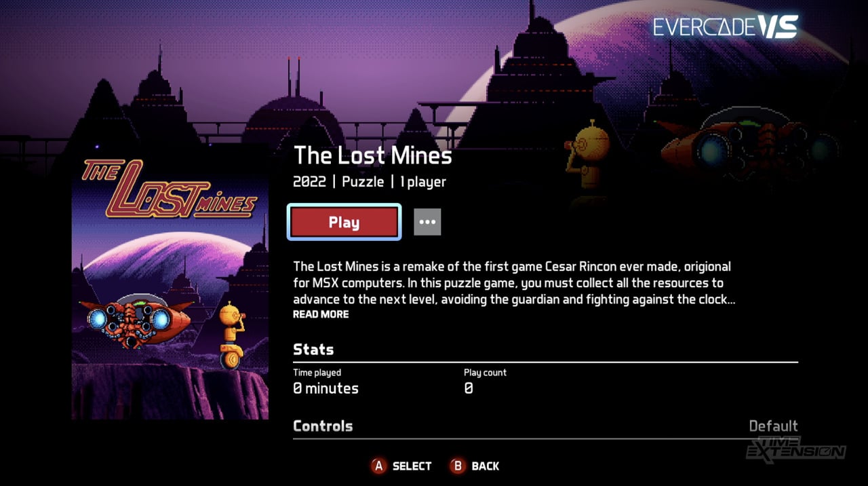Image resolution: width=868 pixels, height=486 pixels.
Task: Expand description with READ MORE link
Action: (x=321, y=314)
